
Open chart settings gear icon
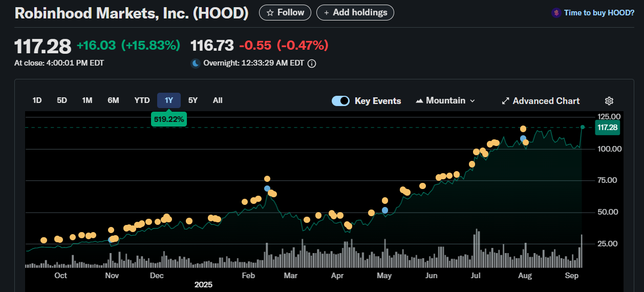click(609, 101)
